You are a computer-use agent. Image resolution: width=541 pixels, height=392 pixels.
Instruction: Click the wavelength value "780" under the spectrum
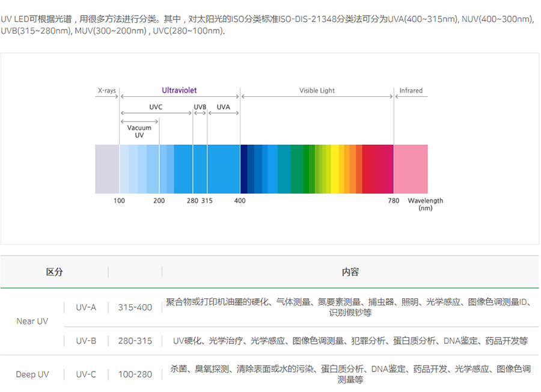[x=393, y=200]
